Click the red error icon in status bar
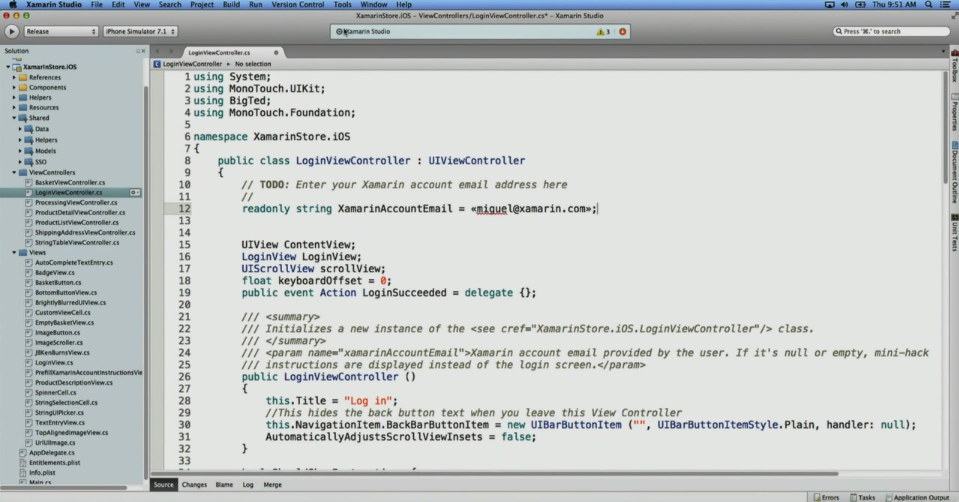Screen dimensions: 959x502 tap(623, 32)
